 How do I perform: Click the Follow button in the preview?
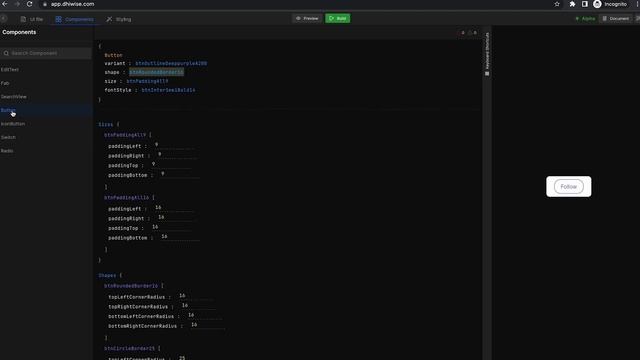click(569, 187)
